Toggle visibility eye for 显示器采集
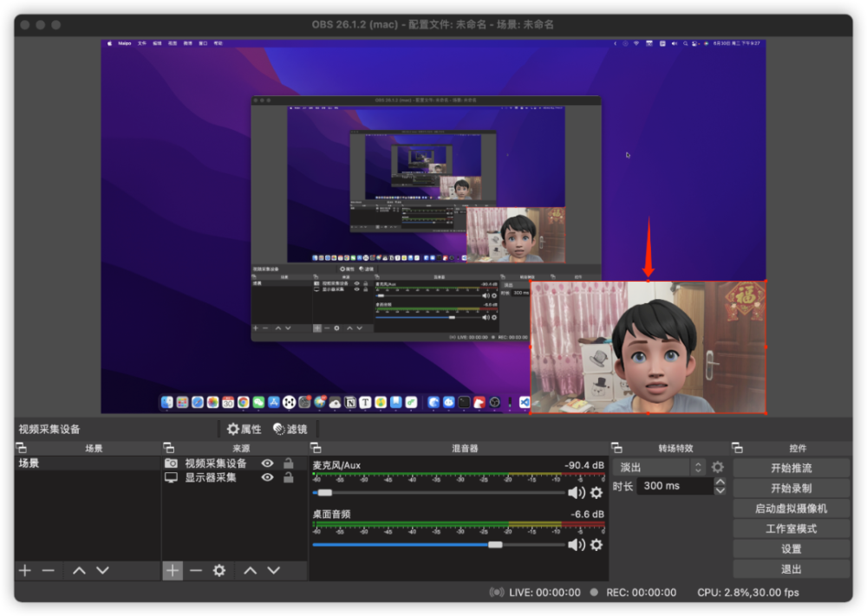 pos(268,478)
